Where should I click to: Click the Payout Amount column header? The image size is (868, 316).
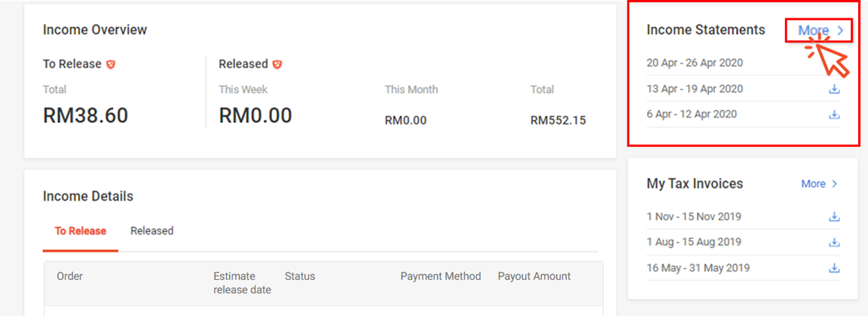coord(534,276)
